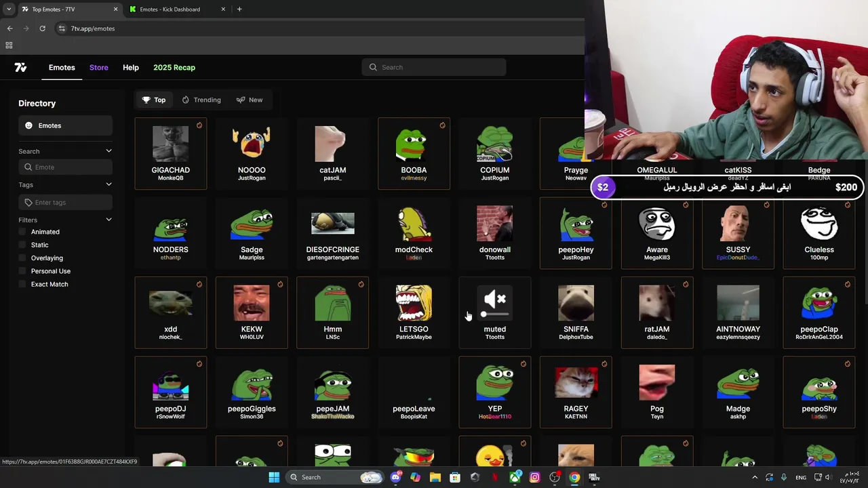Open the pepeJAM emote
868x488 pixels.
click(x=333, y=392)
